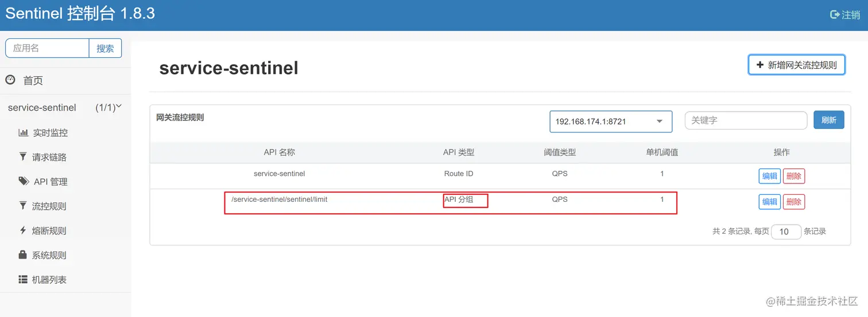The width and height of the screenshot is (868, 317).
Task: Click the lock icon beside 系统规则
Action: pyautogui.click(x=23, y=254)
